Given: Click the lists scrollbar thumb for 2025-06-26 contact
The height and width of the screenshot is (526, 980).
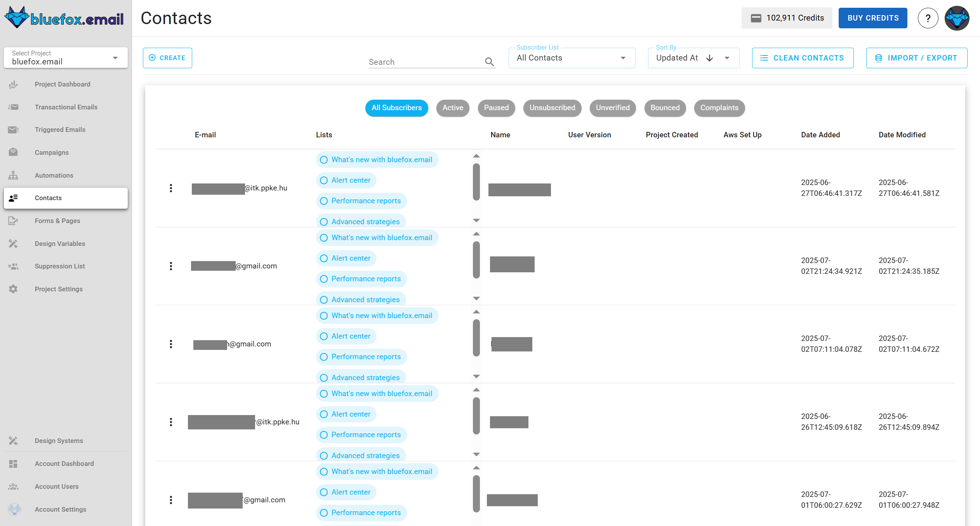Looking at the screenshot, I should [476, 416].
